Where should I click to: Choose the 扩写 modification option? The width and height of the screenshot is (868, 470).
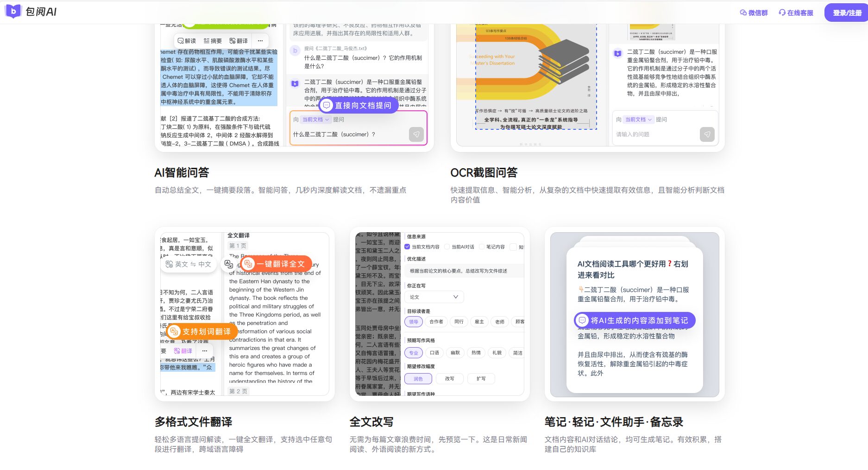(x=481, y=379)
